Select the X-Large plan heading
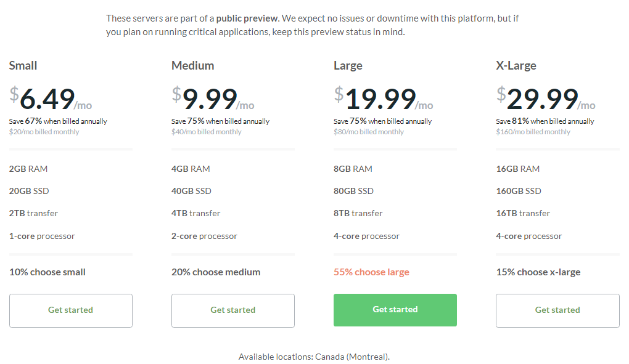The width and height of the screenshot is (629, 364). point(516,66)
